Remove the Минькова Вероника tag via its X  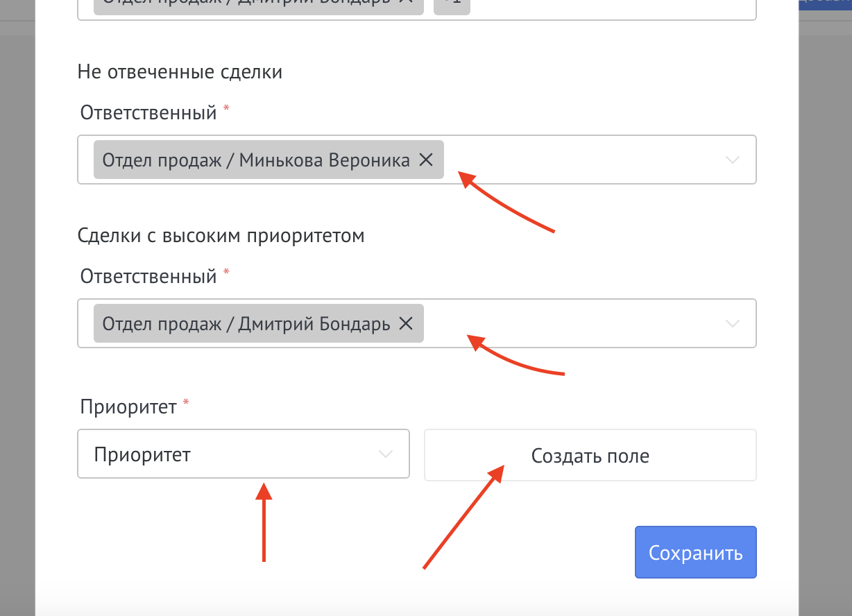(426, 160)
